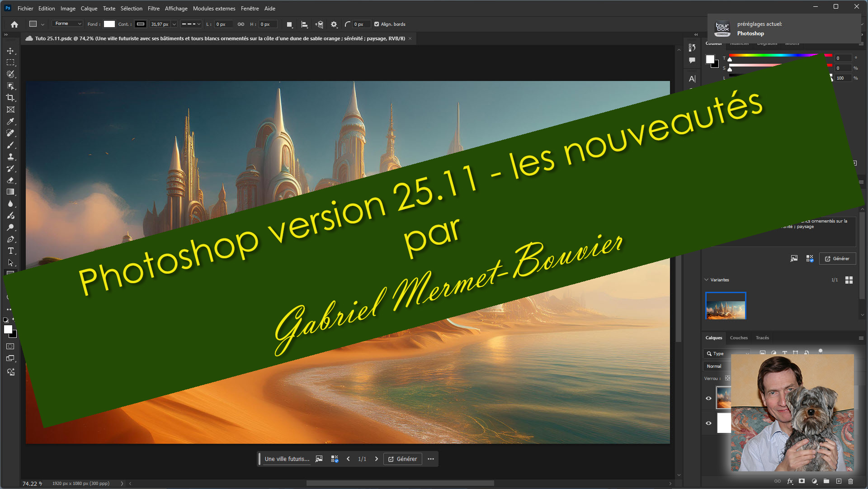The image size is (868, 489).
Task: Select the generated variant thumbnail
Action: [725, 306]
